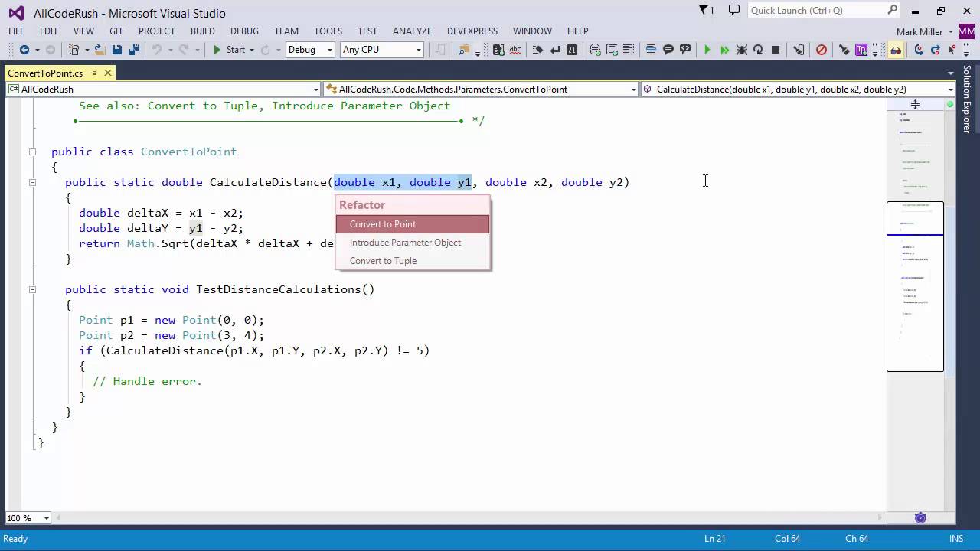Open the HELP menu
This screenshot has height=551, width=980.
[578, 31]
